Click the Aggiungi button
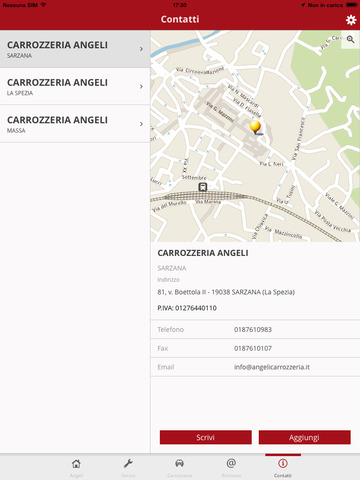The image size is (360, 480). click(305, 437)
